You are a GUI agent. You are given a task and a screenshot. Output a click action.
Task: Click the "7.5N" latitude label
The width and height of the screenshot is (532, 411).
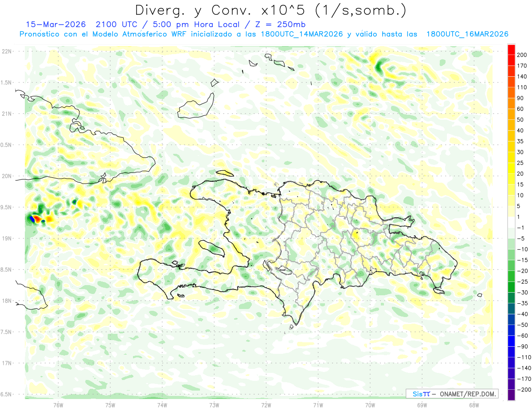click(6, 332)
